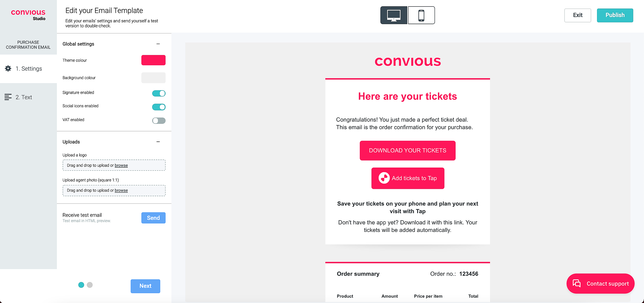Publish the email template
The image size is (644, 303).
pos(615,15)
